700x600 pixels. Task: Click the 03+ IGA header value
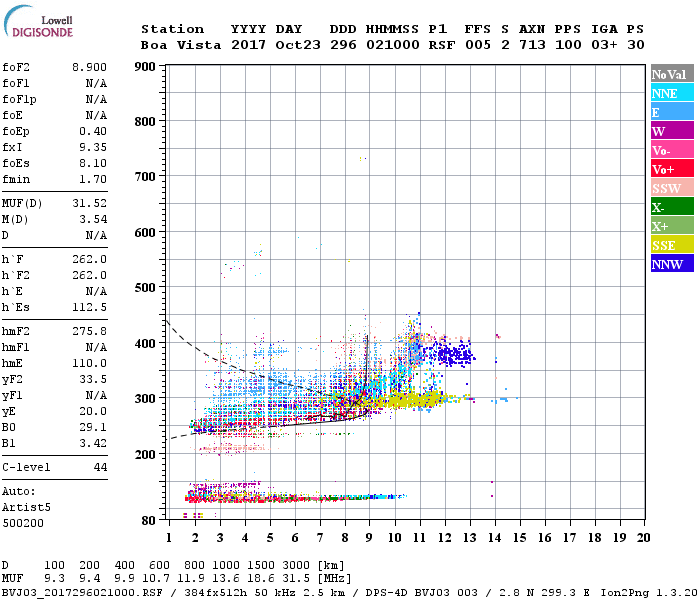604,45
